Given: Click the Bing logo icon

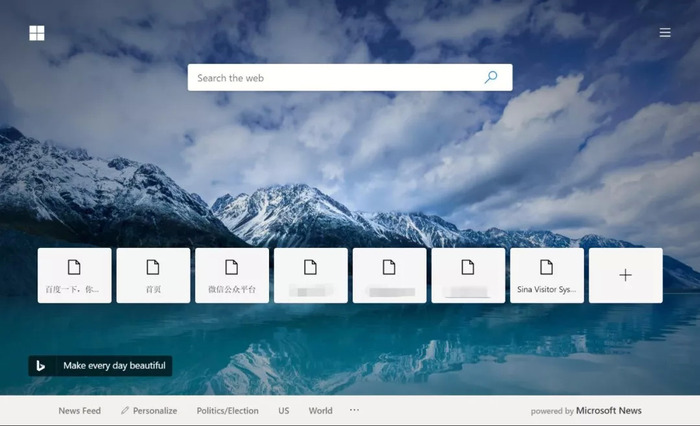Looking at the screenshot, I should (x=41, y=366).
